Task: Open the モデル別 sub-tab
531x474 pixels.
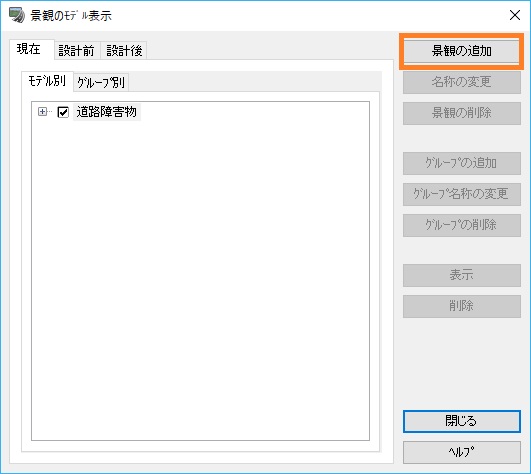Action: (47, 81)
